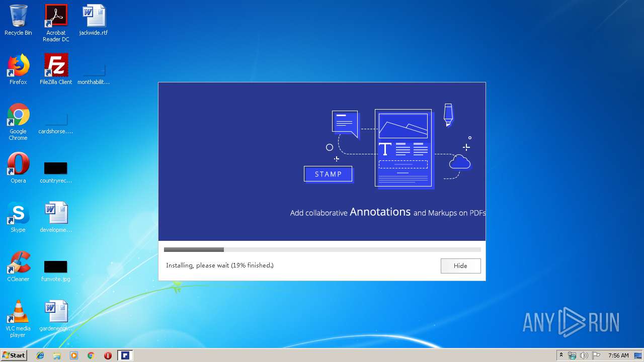This screenshot has width=644, height=362.
Task: Click the Installing please wait status text
Action: [220, 265]
